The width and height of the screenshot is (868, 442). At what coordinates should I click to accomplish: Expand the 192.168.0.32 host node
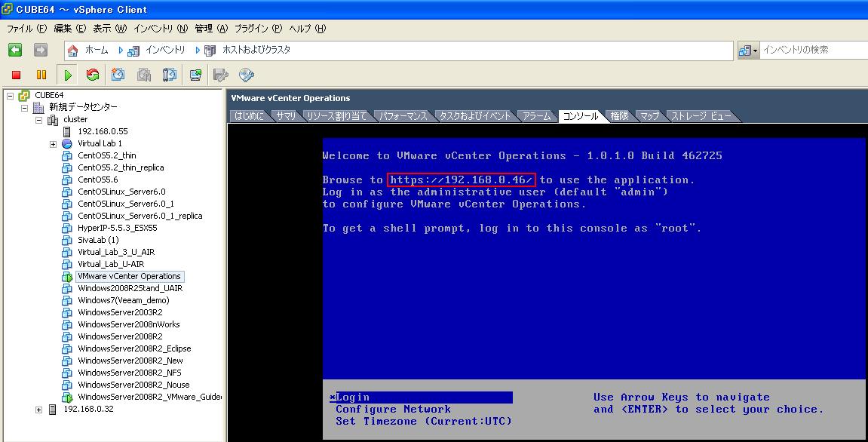tap(38, 410)
